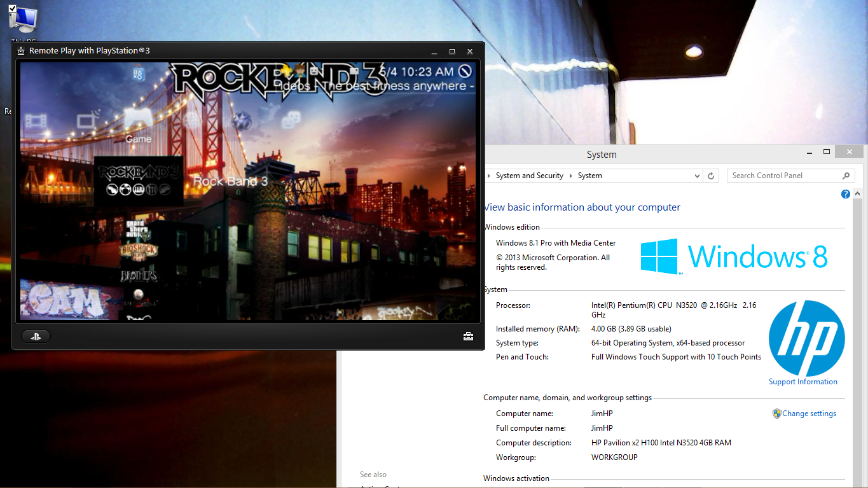Click Change settings link
Screen dimensions: 868x488
click(809, 414)
